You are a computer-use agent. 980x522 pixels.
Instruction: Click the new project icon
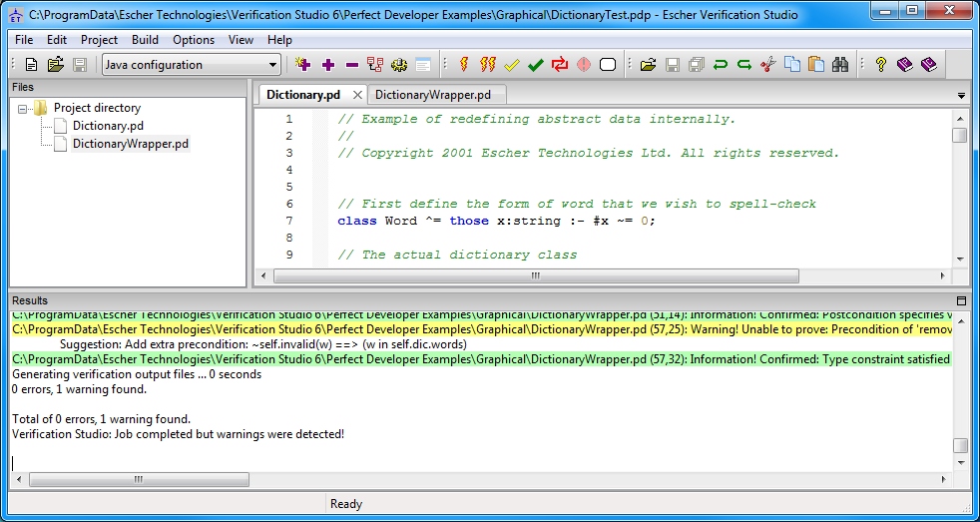(x=31, y=65)
